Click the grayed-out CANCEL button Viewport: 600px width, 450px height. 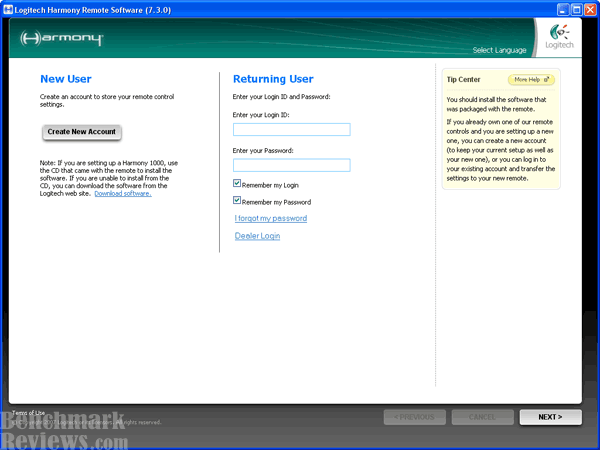click(482, 417)
